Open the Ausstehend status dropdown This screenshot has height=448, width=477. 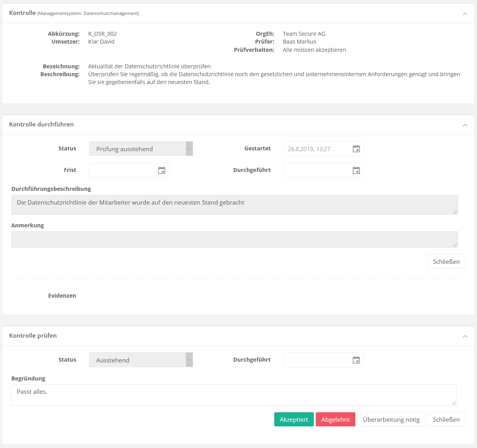141,360
